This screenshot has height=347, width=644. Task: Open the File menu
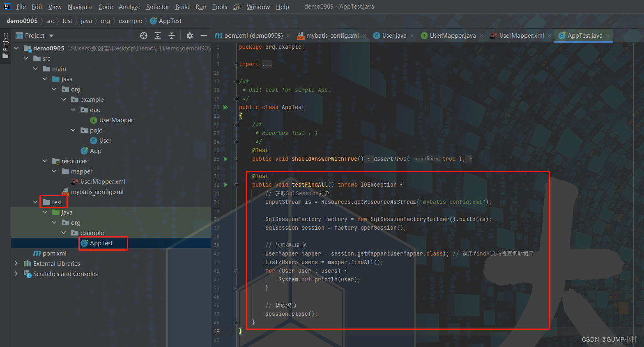(21, 7)
